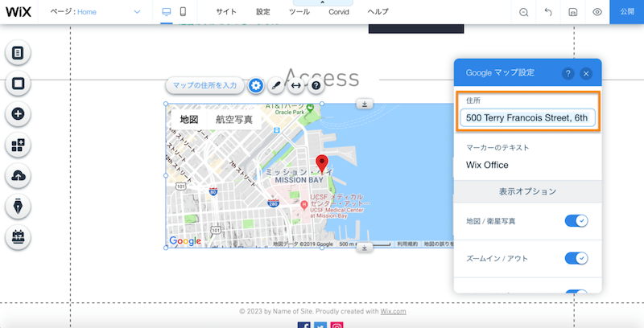Close the Google Maps settings panel
This screenshot has height=328, width=644.
tap(586, 73)
